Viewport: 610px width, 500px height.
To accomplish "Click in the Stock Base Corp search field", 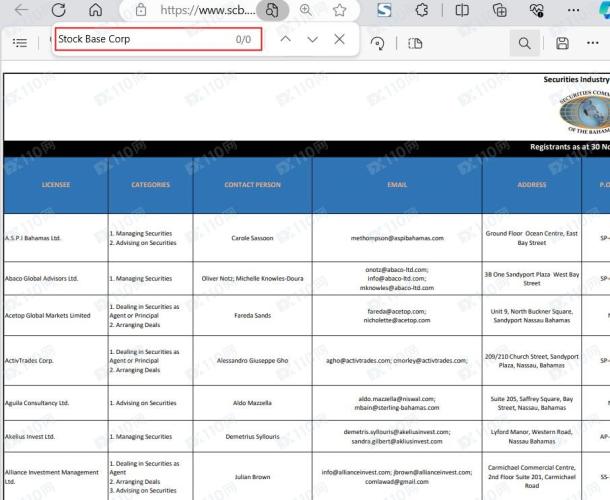I will (158, 39).
